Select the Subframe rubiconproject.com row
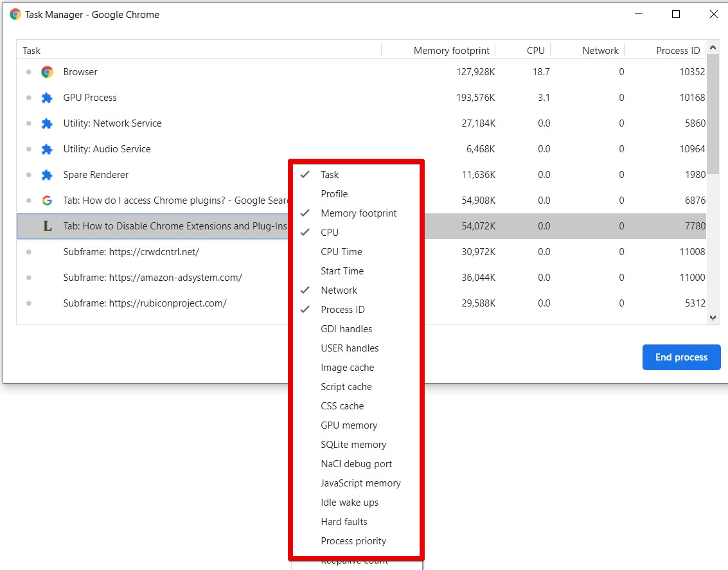This screenshot has width=728, height=570. point(145,303)
